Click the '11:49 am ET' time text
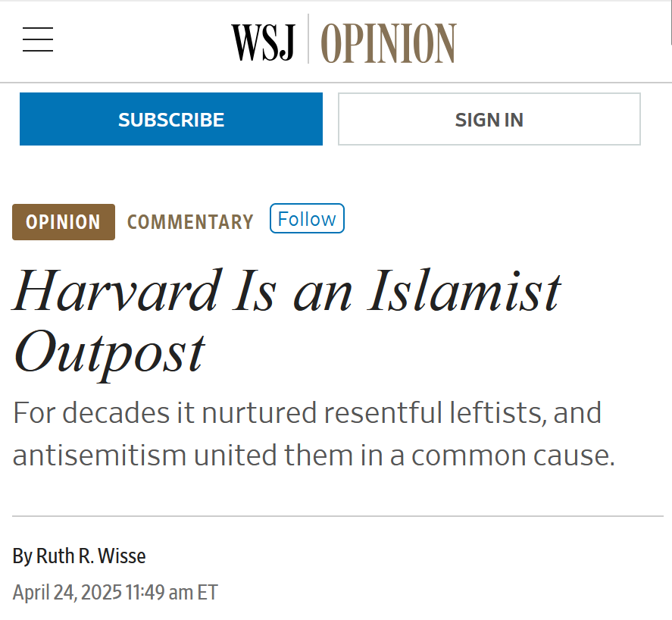Image resolution: width=672 pixels, height=620 pixels. click(x=172, y=593)
